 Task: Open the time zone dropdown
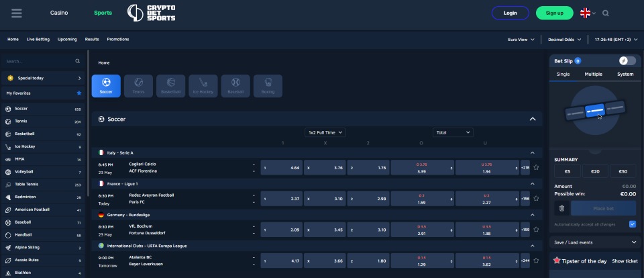(616, 40)
